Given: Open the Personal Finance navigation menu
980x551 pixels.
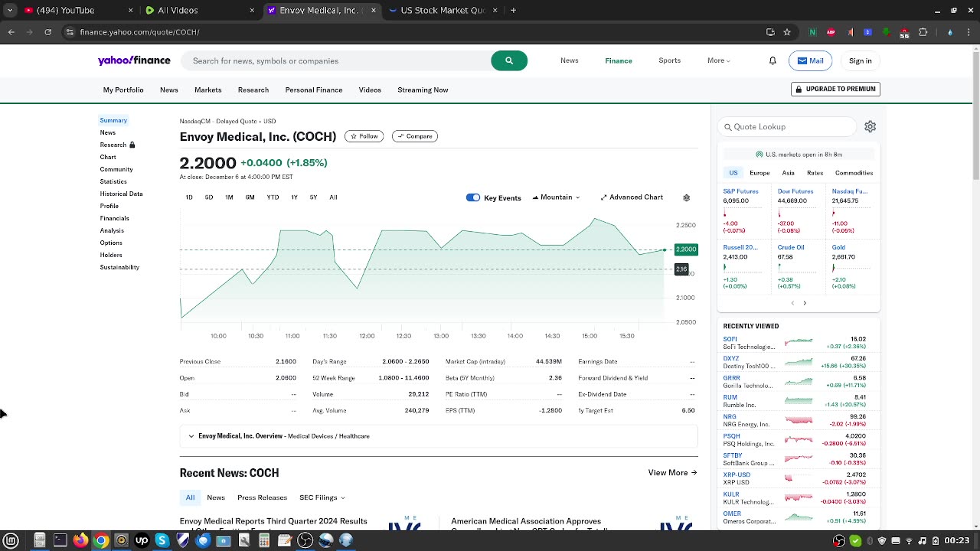Looking at the screenshot, I should (x=314, y=90).
